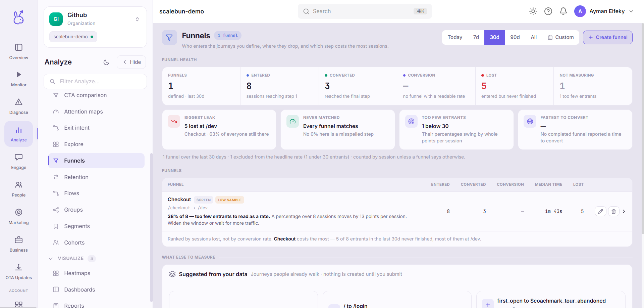The image size is (644, 308).
Task: Open the Marketing section
Action: click(x=19, y=217)
